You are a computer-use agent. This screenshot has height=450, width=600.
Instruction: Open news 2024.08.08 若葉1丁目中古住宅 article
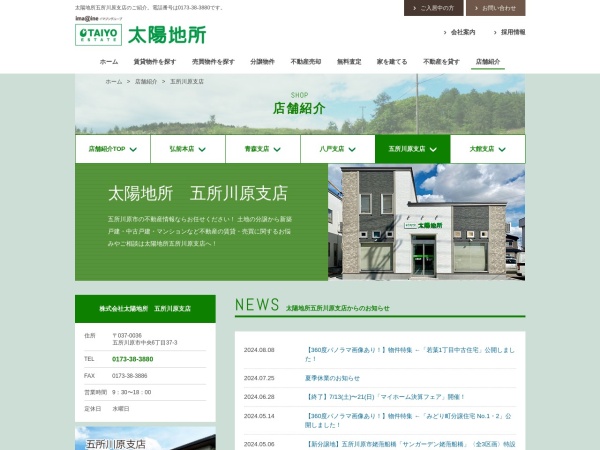[x=410, y=354]
